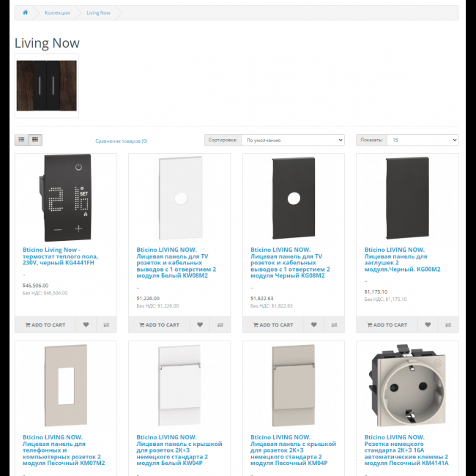Compare the KG00M2 blank panel
476x476 pixels.
[448, 324]
